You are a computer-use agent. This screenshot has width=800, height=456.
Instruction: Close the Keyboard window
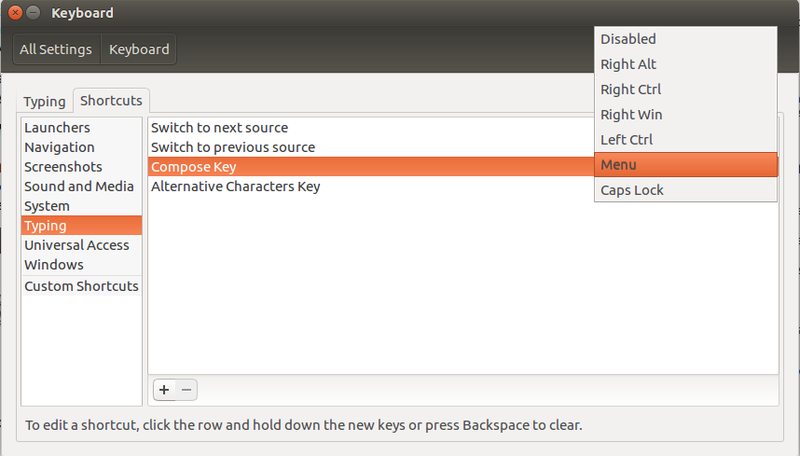(x=15, y=12)
